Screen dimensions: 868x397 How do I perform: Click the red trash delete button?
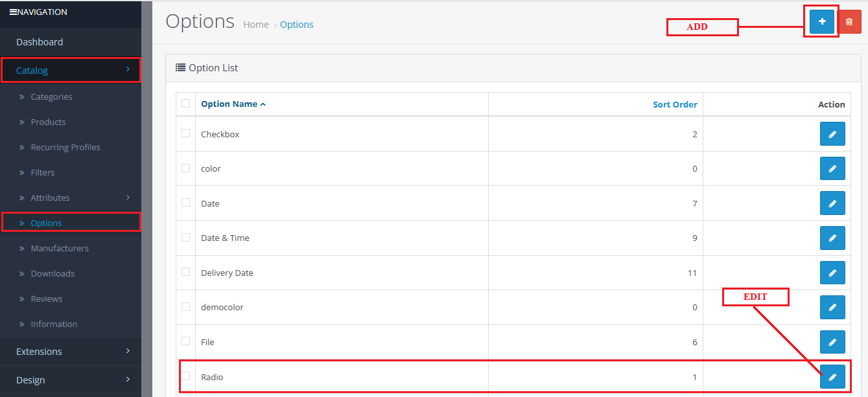tap(849, 21)
